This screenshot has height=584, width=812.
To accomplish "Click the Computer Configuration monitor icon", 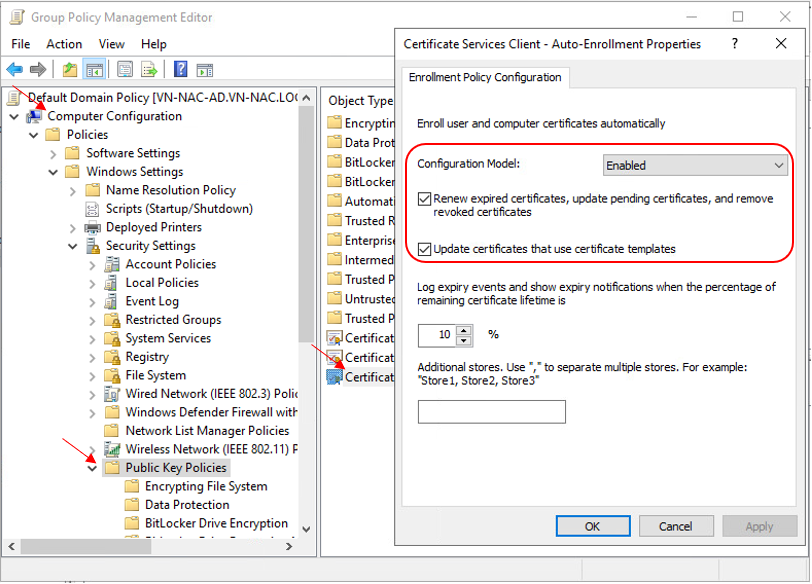I will (x=35, y=116).
